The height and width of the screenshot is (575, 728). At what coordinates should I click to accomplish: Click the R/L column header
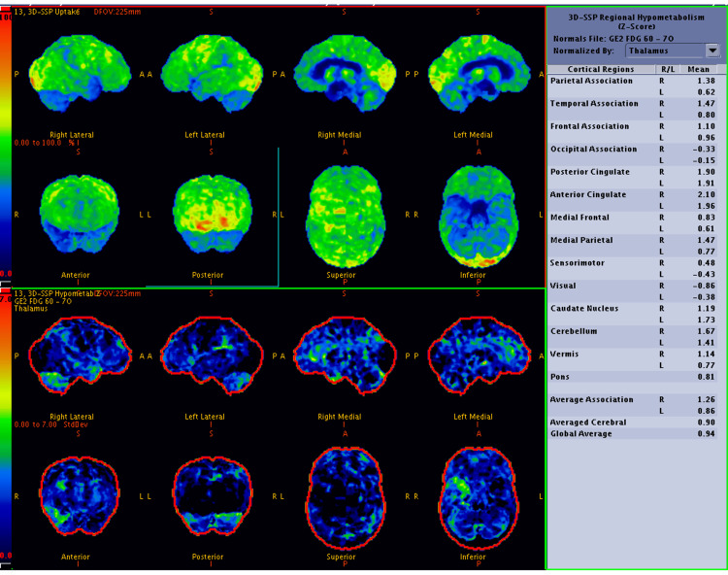668,69
